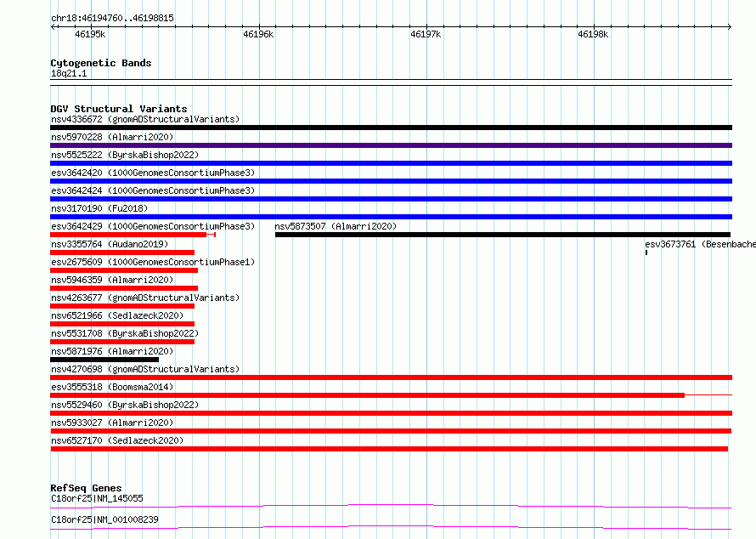The height and width of the screenshot is (539, 756).
Task: Select variant label nsv3170190 (Fu2018)
Action: click(99, 208)
